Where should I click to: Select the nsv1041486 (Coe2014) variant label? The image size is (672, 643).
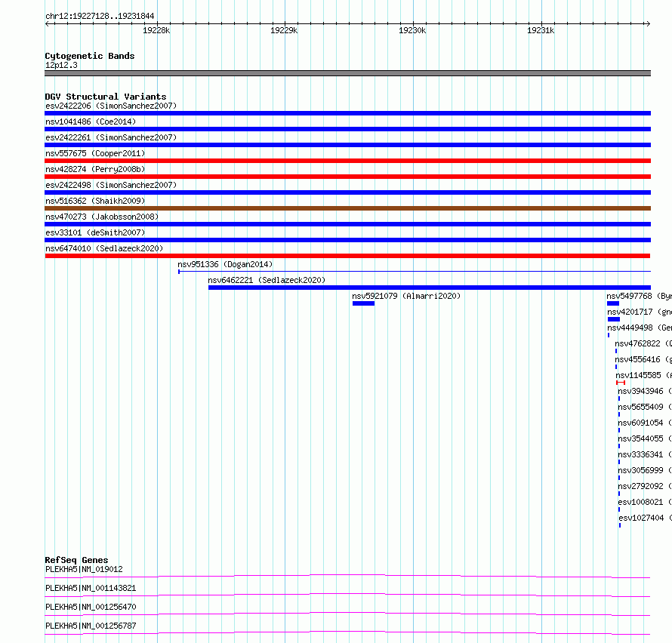click(x=91, y=122)
